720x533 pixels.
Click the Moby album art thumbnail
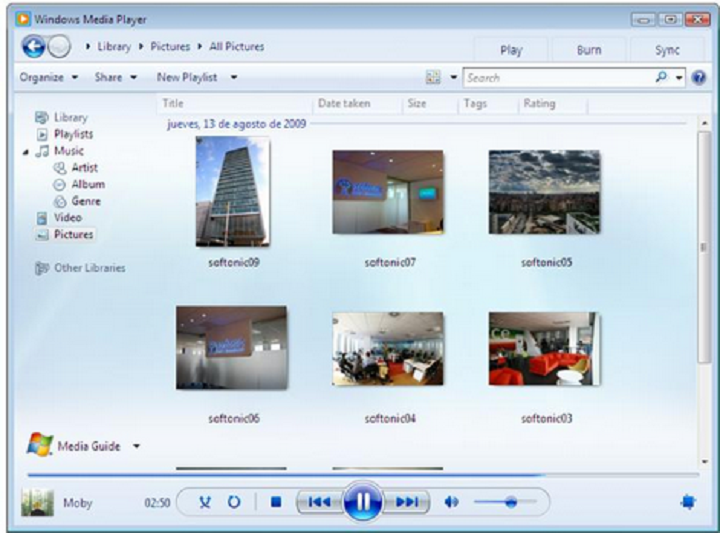point(38,502)
